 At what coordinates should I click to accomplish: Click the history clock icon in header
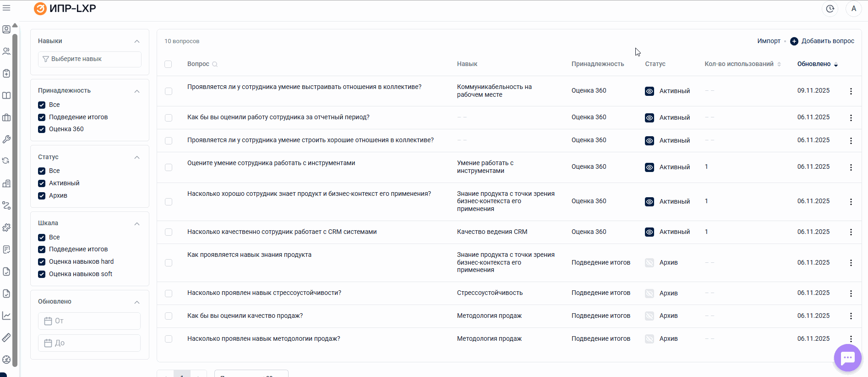(x=830, y=9)
